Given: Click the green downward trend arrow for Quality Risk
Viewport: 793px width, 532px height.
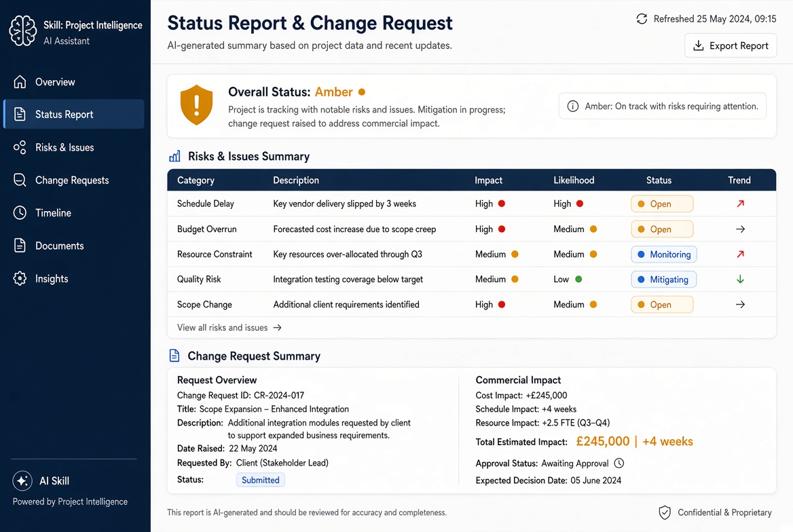Looking at the screenshot, I should pyautogui.click(x=740, y=279).
